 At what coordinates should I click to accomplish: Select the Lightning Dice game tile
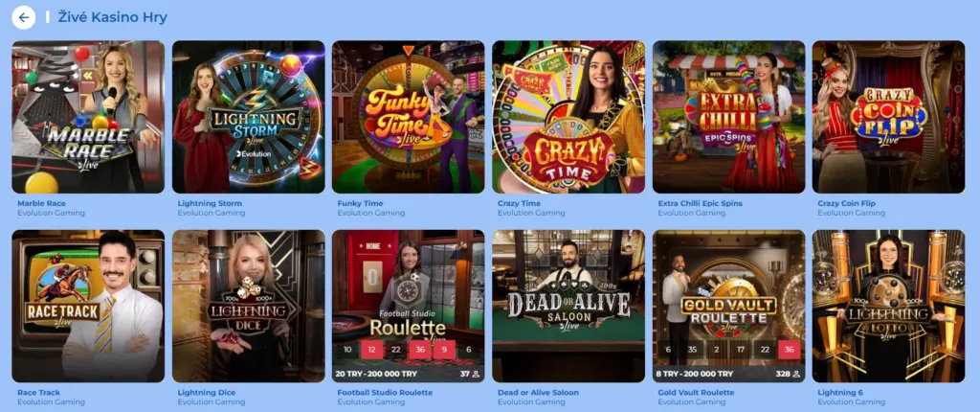(248, 307)
